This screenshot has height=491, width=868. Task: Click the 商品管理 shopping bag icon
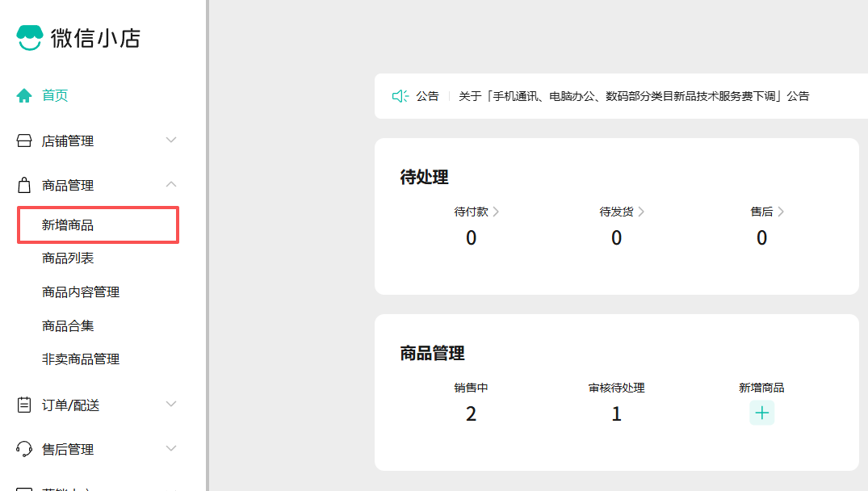23,184
